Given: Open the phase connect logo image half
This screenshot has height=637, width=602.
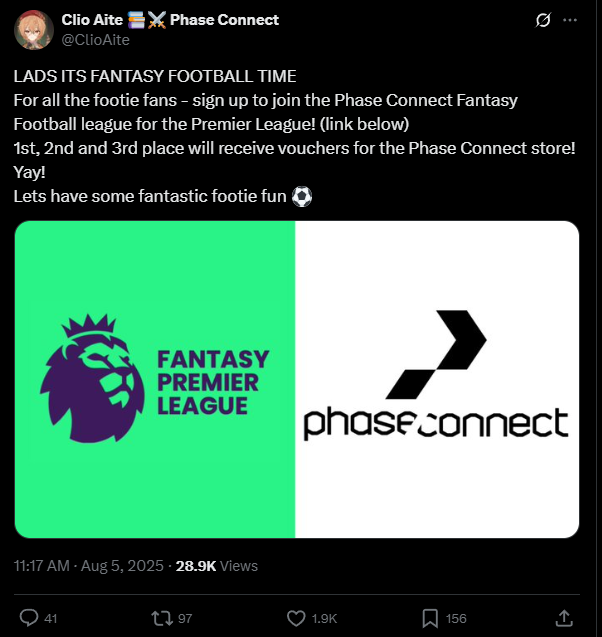Looking at the screenshot, I should point(437,379).
